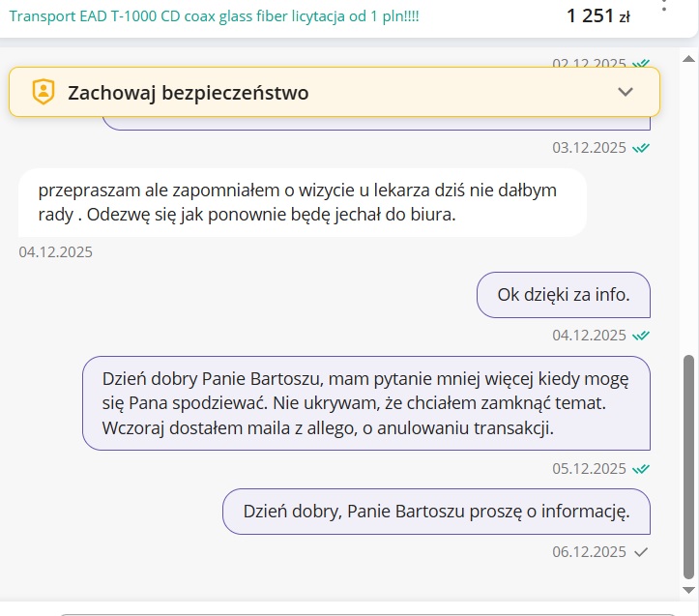Click the 'przepraszam ale zapomniałem' received message
699x616 pixels.
point(302,203)
